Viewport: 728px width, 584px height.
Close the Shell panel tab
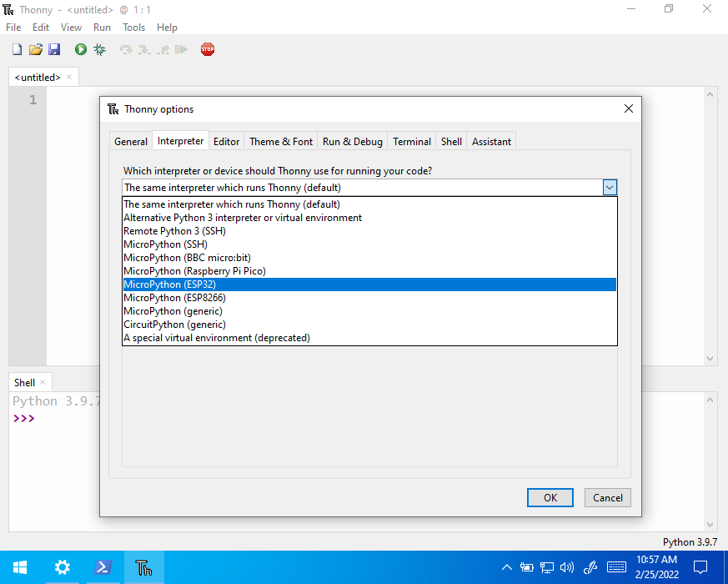click(x=43, y=382)
